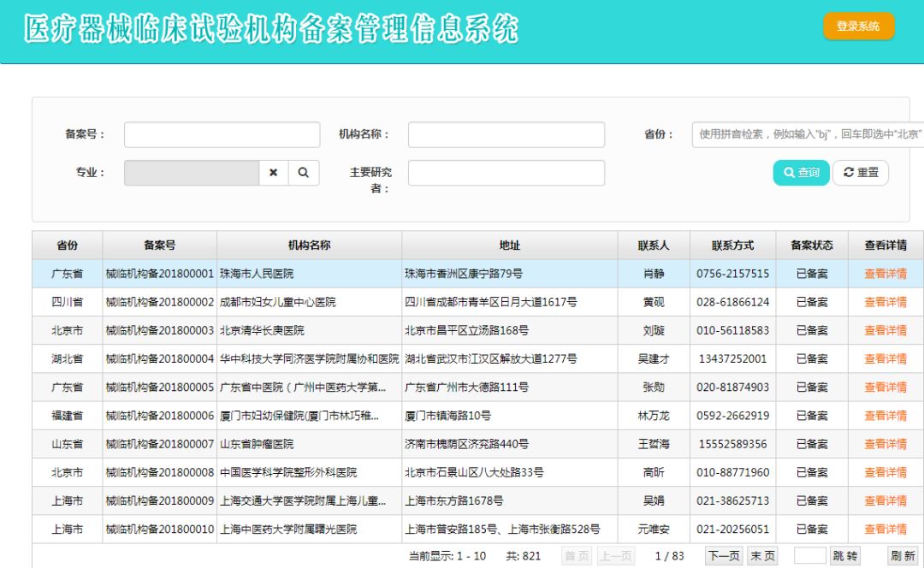924x568 pixels.
Task: Open 查看详情 for 上海交通大学医学院 row
Action: (x=885, y=500)
